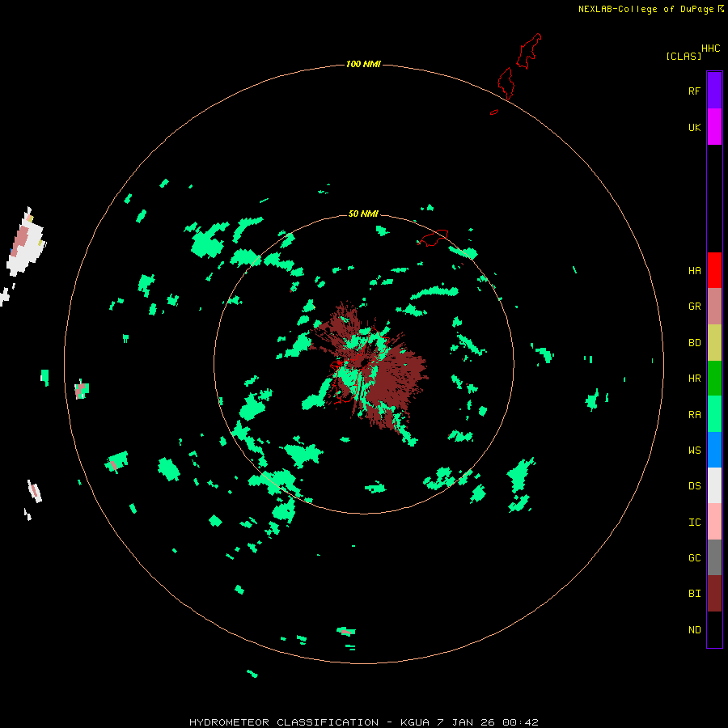This screenshot has height=728, width=728.
Task: Click the white DS legend swatch
Action: (x=714, y=485)
